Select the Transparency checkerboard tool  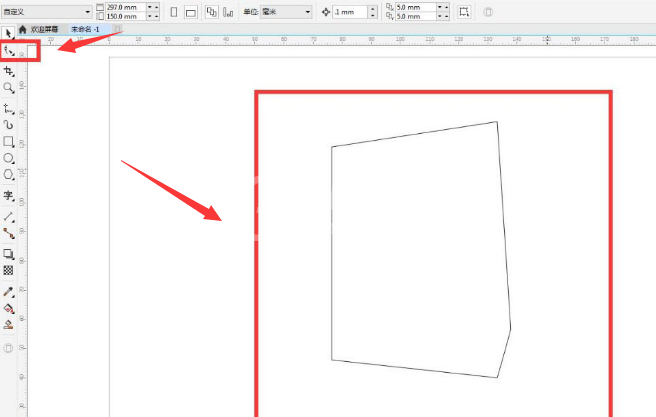[x=8, y=270]
